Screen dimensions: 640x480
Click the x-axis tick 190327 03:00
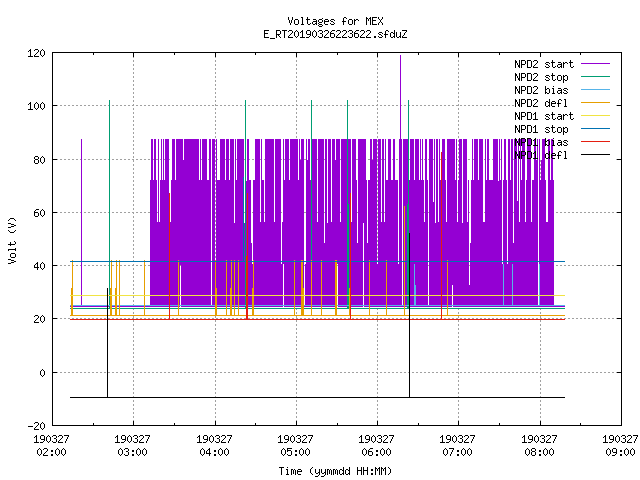[x=133, y=445]
